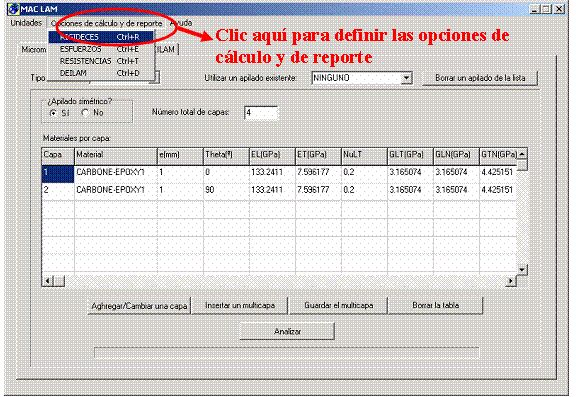576x397 pixels.
Task: Open the Unidades menu
Action: tap(26, 23)
